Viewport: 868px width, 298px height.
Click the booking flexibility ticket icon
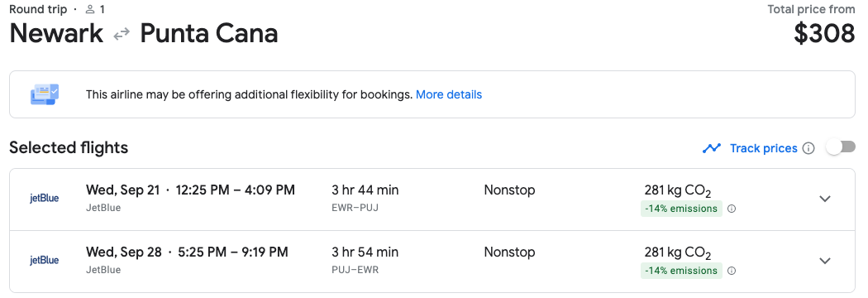pyautogui.click(x=45, y=94)
